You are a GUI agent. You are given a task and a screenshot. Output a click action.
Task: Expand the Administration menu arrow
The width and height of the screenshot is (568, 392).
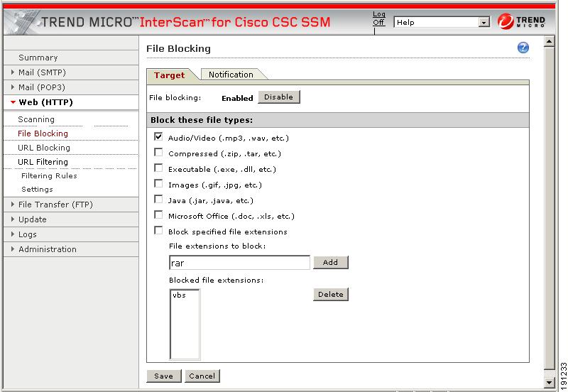click(x=13, y=249)
